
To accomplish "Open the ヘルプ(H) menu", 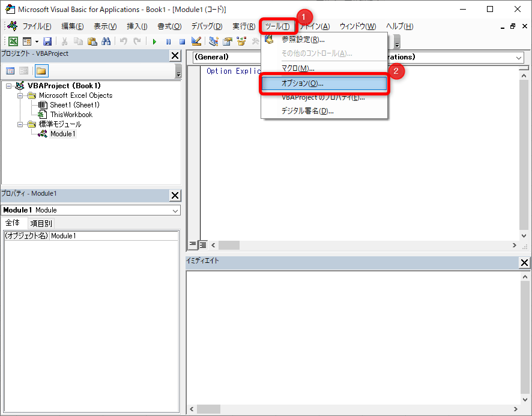I will [x=400, y=26].
